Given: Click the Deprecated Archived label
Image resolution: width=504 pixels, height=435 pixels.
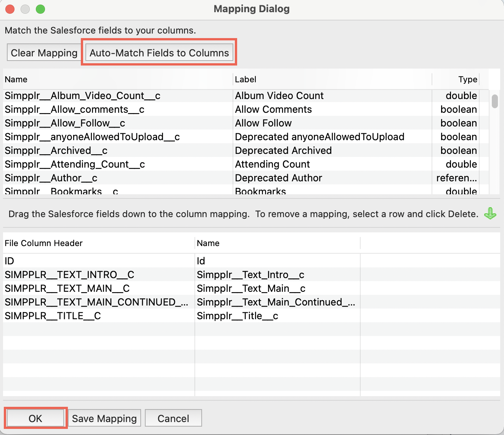Looking at the screenshot, I should [283, 150].
